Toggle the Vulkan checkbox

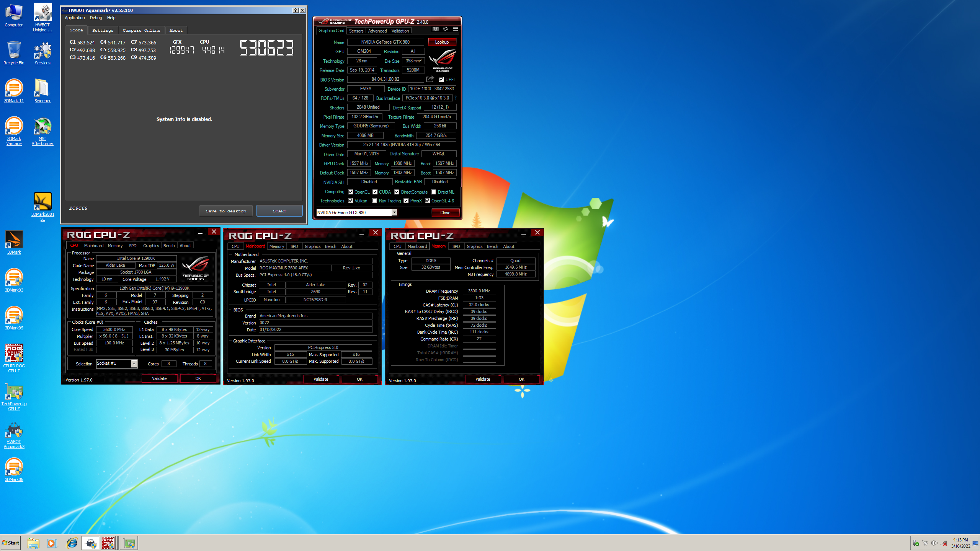click(350, 201)
